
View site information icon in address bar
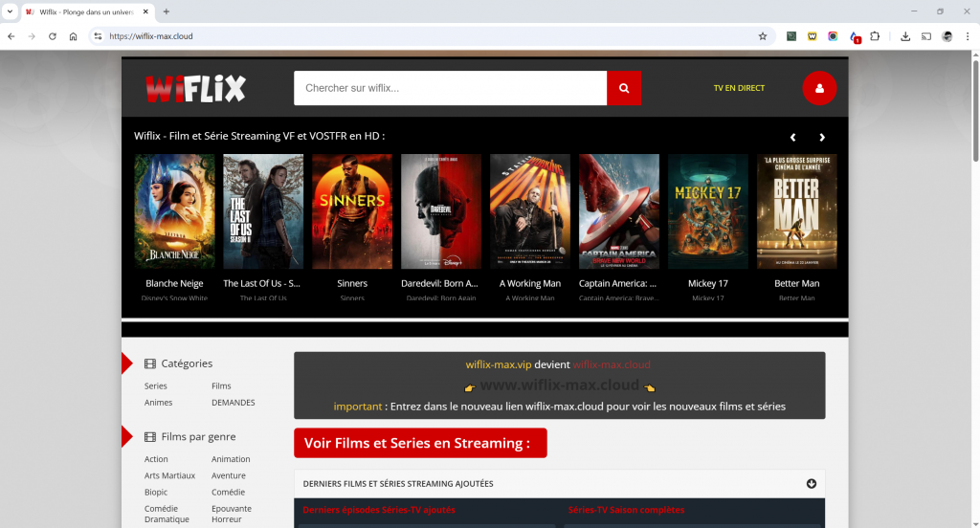[98, 36]
